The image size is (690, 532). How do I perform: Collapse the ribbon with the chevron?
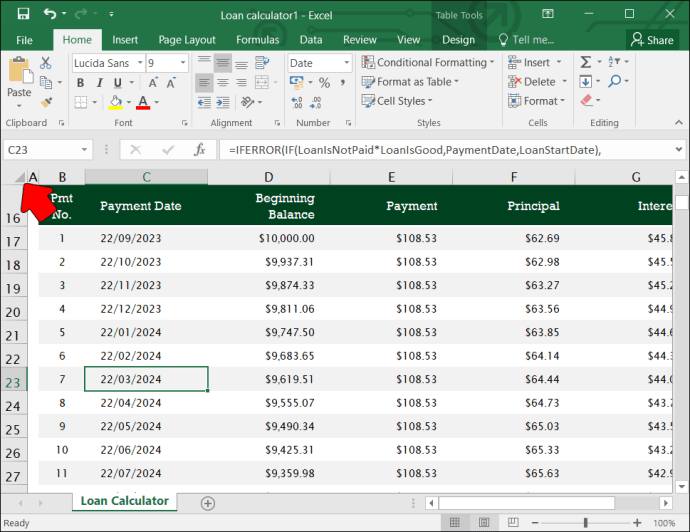tap(678, 123)
